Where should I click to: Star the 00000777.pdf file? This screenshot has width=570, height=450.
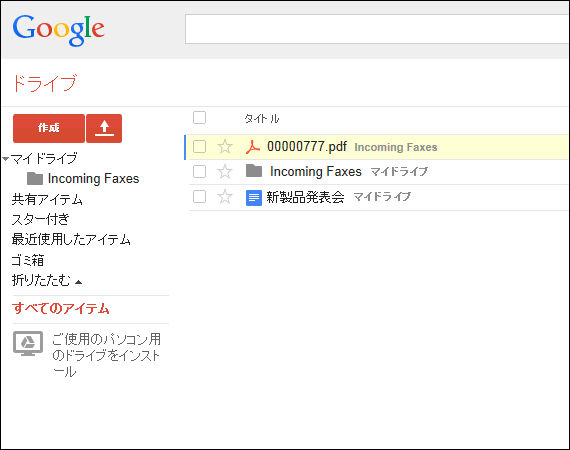(225, 147)
